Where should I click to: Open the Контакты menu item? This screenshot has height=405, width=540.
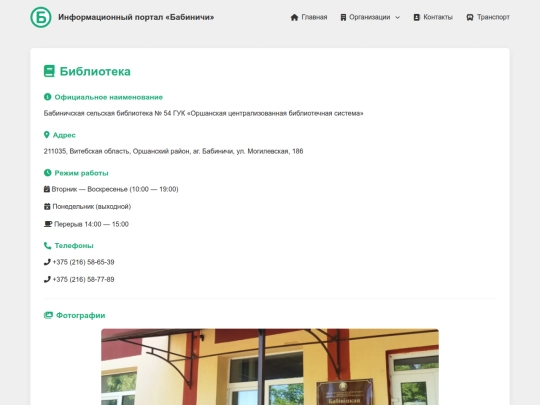(x=438, y=17)
